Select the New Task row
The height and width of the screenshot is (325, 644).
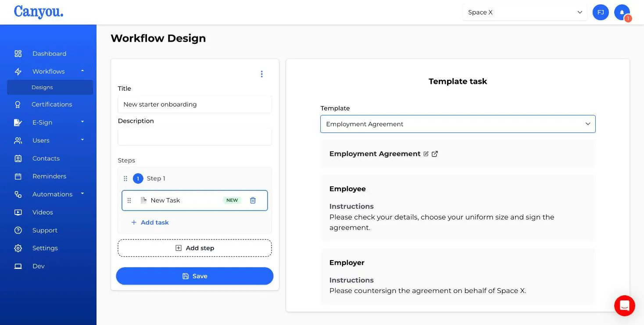coord(195,200)
